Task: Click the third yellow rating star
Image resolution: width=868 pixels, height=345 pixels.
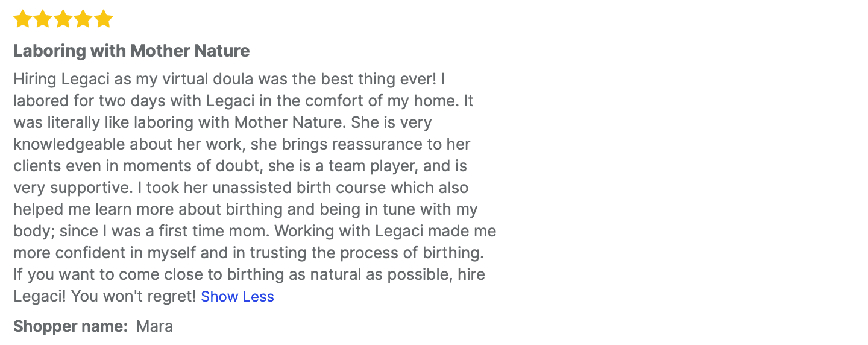Action: tap(63, 19)
